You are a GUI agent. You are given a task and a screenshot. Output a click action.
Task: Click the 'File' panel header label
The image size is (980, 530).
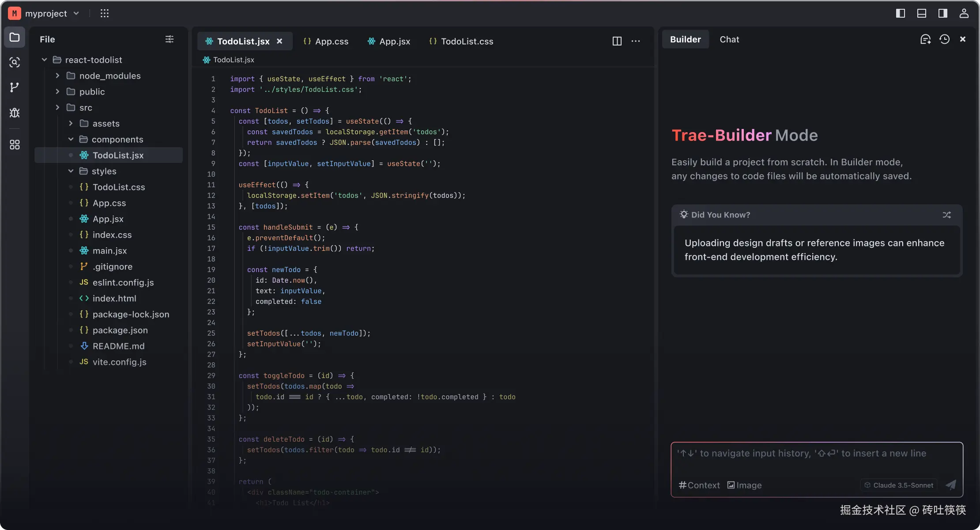[47, 39]
